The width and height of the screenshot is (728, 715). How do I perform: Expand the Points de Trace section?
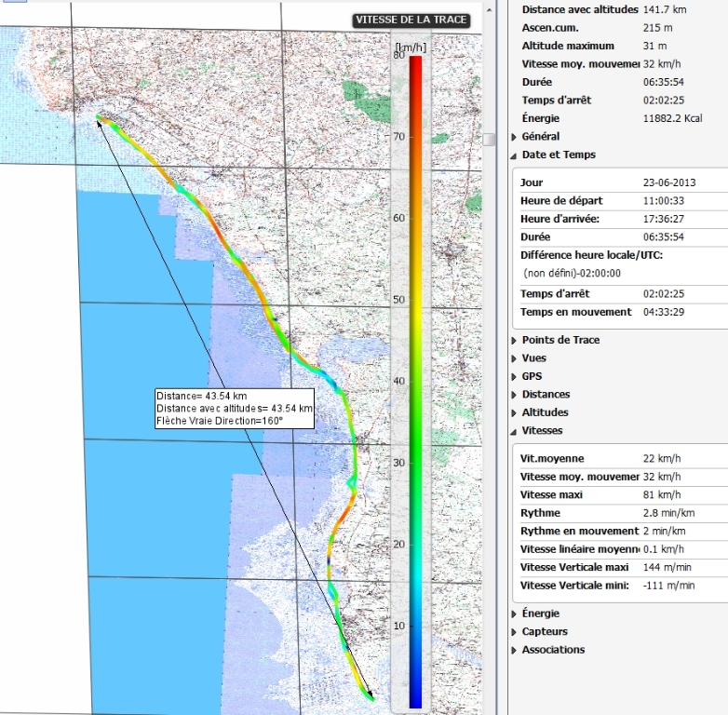pyautogui.click(x=514, y=341)
